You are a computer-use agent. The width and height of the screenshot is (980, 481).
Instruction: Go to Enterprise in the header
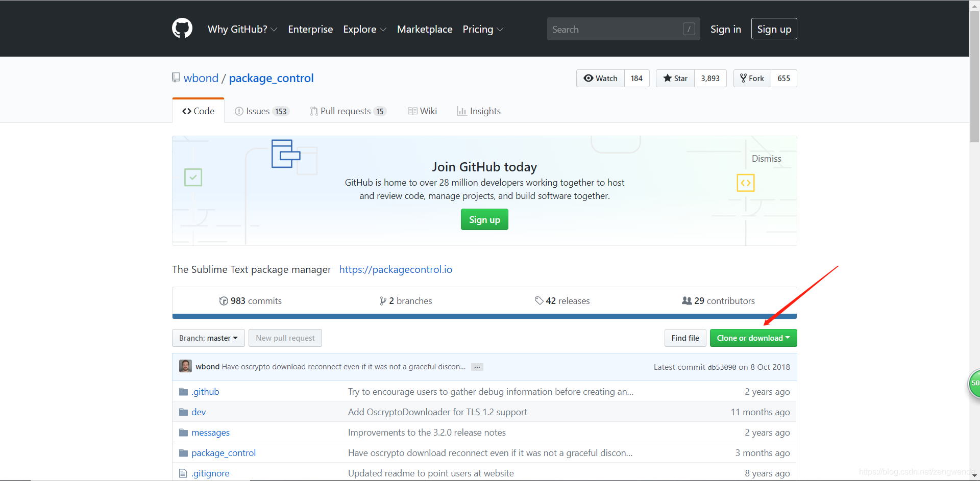310,29
